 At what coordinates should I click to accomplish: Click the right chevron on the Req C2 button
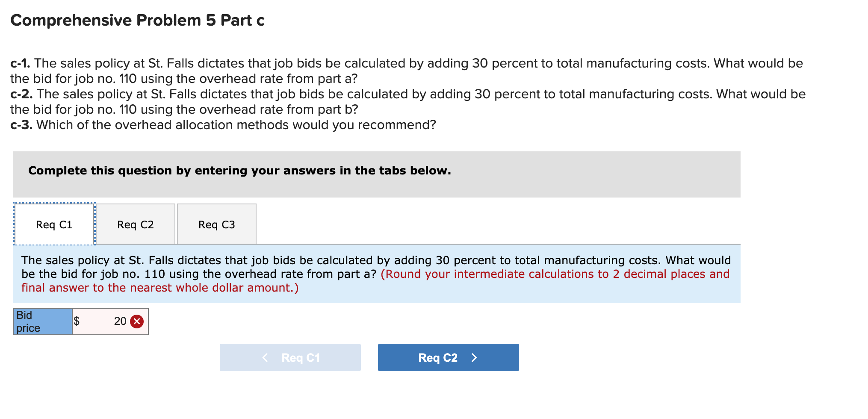[x=474, y=357]
